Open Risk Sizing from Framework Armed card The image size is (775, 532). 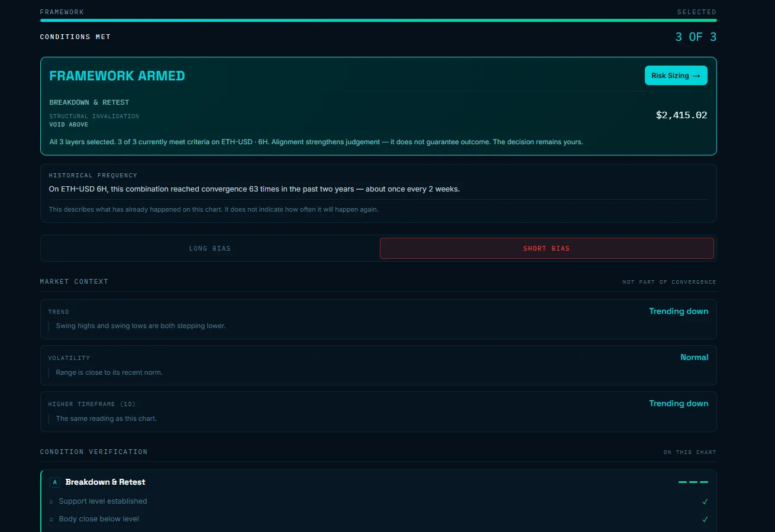[x=676, y=76]
